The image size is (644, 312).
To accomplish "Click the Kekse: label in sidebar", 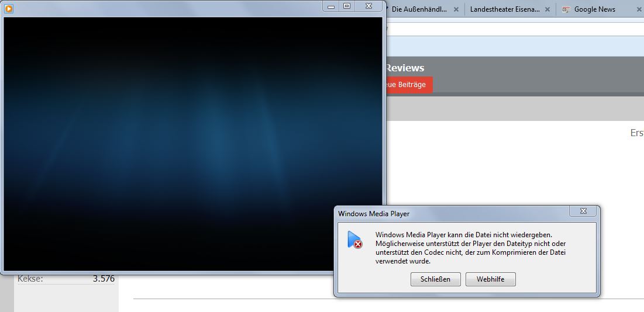I will coord(30,279).
